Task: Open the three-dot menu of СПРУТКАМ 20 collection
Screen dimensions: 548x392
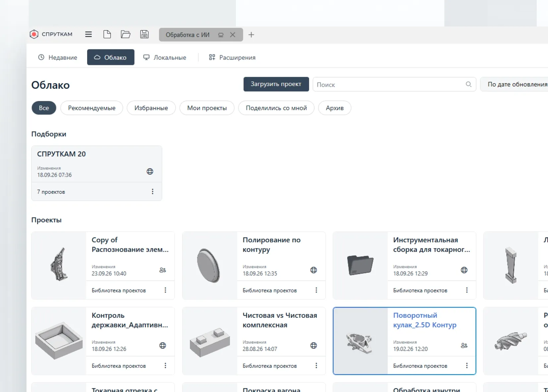Action: coord(152,192)
